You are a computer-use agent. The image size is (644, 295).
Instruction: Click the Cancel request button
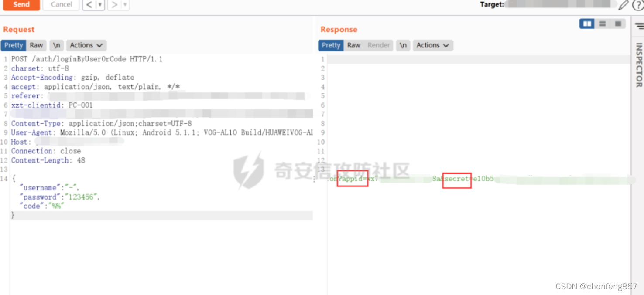61,5
